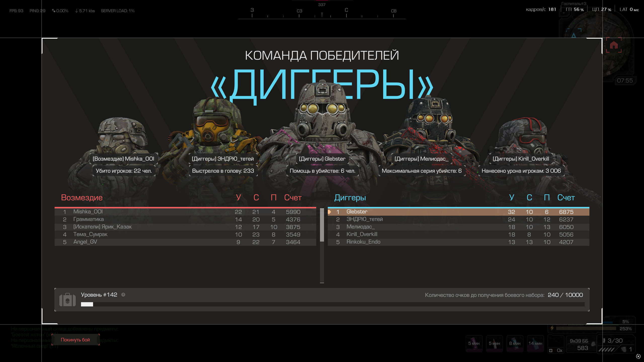
Task: Click the 8 мин blue can consumable slot
Action: (515, 343)
